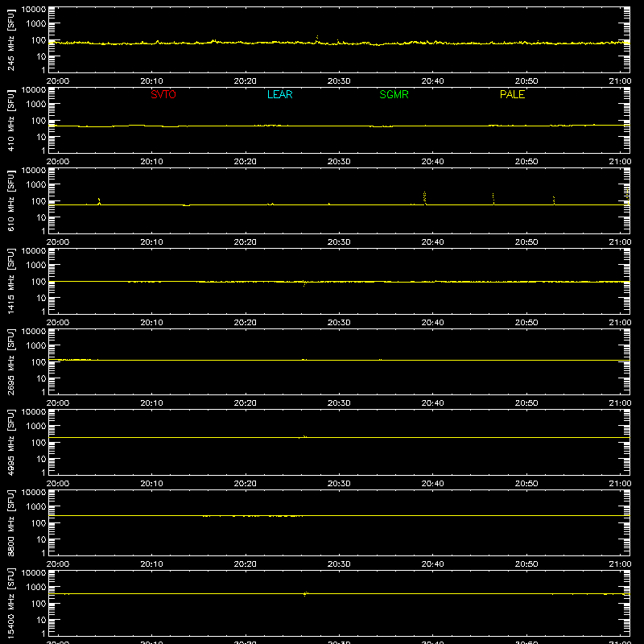
Task: Click 20:20 label under the 610 MHz panel
Action: point(246,242)
